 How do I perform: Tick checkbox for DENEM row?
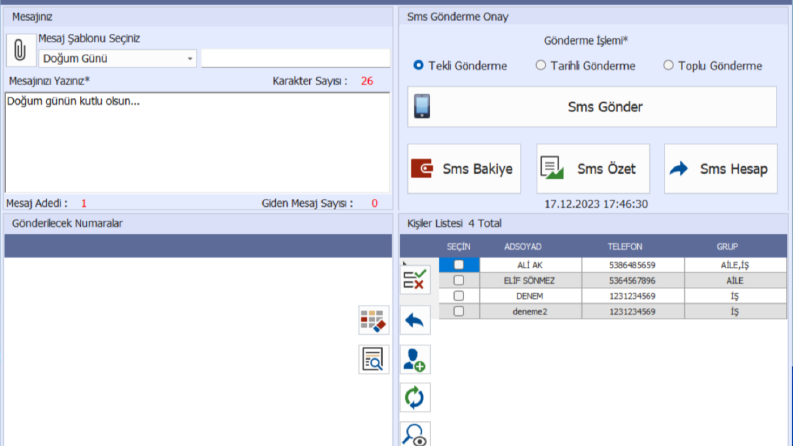click(x=459, y=296)
